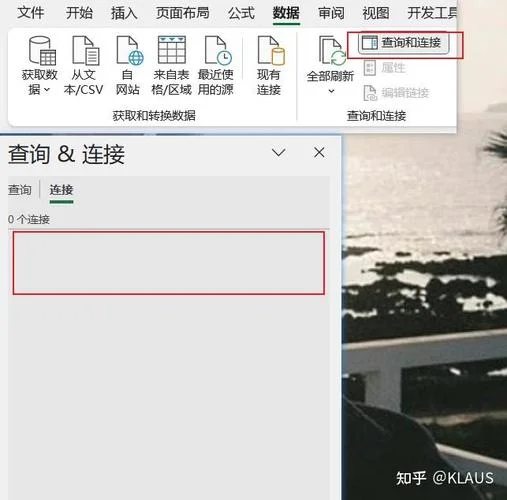
Task: Click the 查询和连接 ribbon button
Action: click(404, 43)
